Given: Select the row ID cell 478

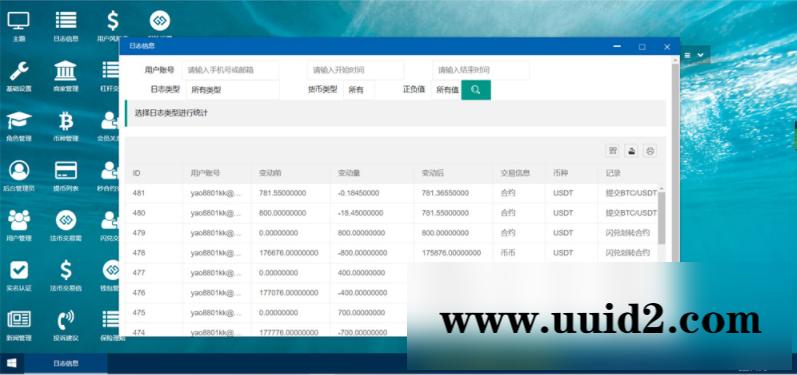Looking at the screenshot, I should pos(139,253).
